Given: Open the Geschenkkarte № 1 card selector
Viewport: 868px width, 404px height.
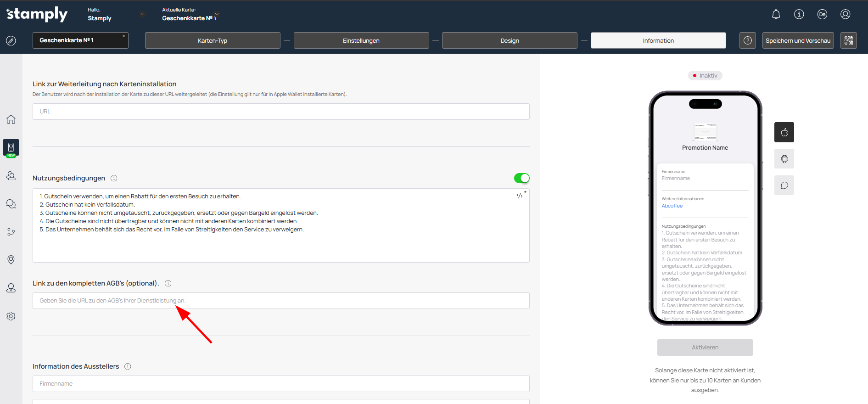Looking at the screenshot, I should tap(80, 40).
